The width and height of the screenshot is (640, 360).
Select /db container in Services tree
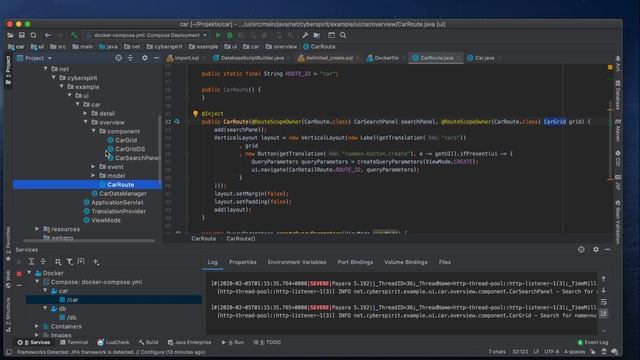(x=68, y=317)
